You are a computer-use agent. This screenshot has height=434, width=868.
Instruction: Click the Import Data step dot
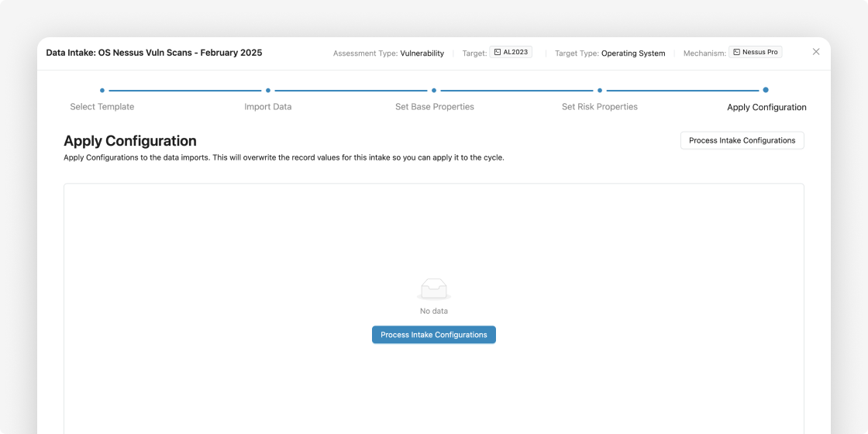click(268, 90)
